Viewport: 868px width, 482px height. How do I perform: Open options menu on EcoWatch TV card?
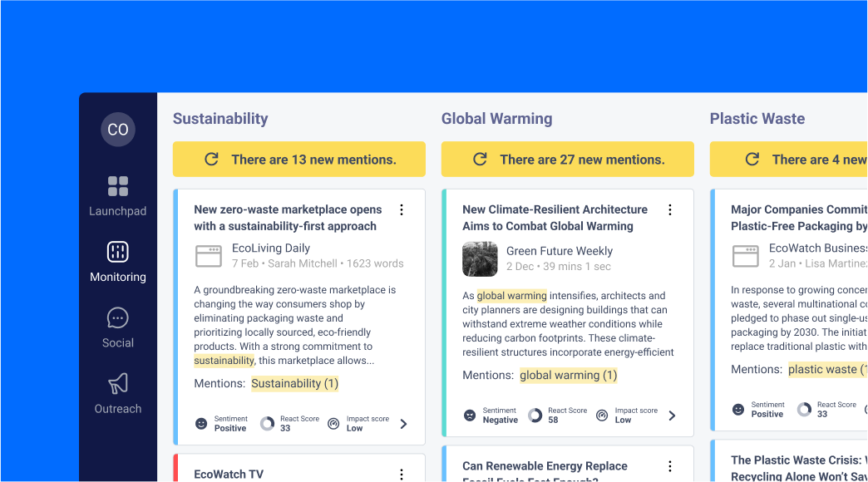coord(402,475)
